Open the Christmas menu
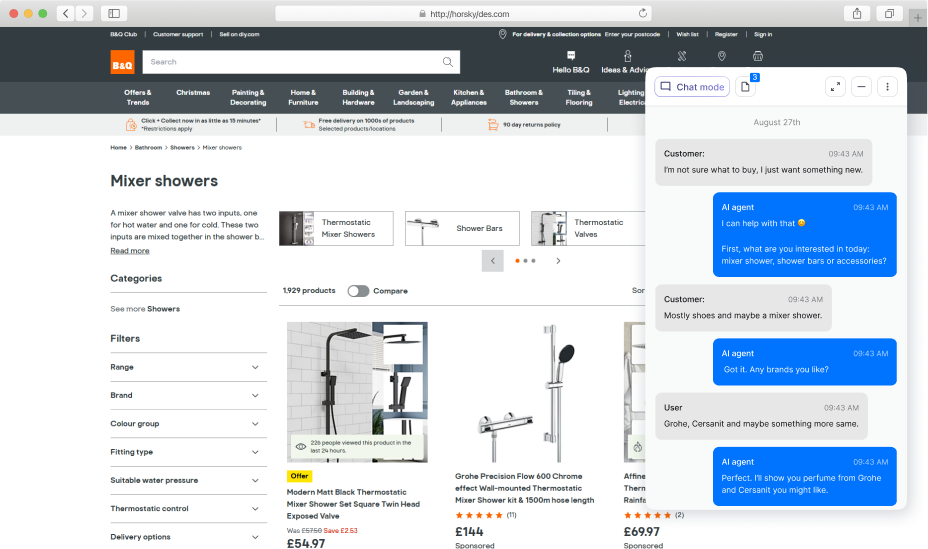This screenshot has width=928, height=549. 193,93
